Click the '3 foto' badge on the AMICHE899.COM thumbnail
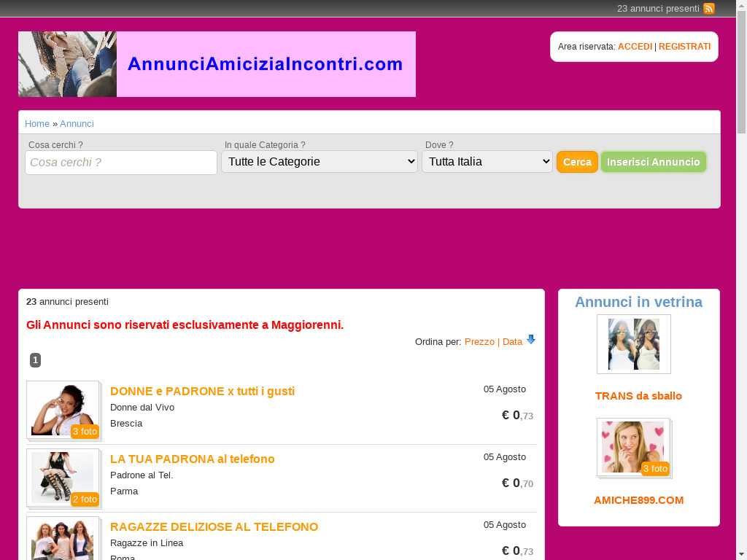This screenshot has width=747, height=560. click(x=655, y=469)
